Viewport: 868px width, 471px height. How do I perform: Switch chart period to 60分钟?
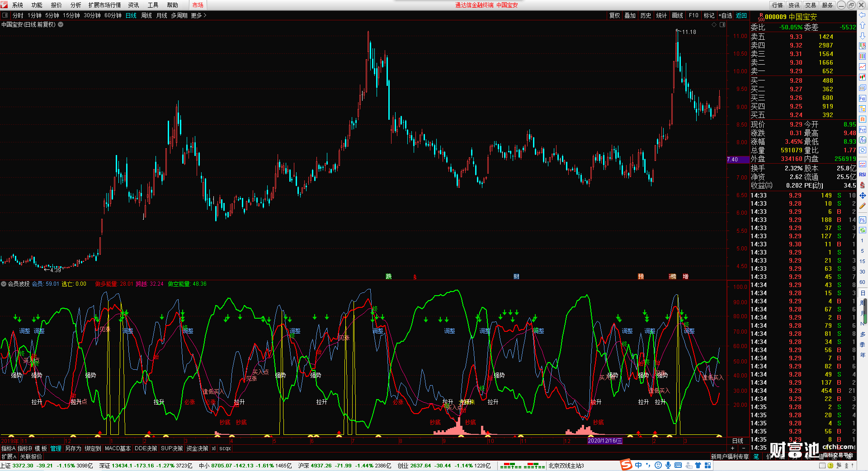(x=113, y=15)
